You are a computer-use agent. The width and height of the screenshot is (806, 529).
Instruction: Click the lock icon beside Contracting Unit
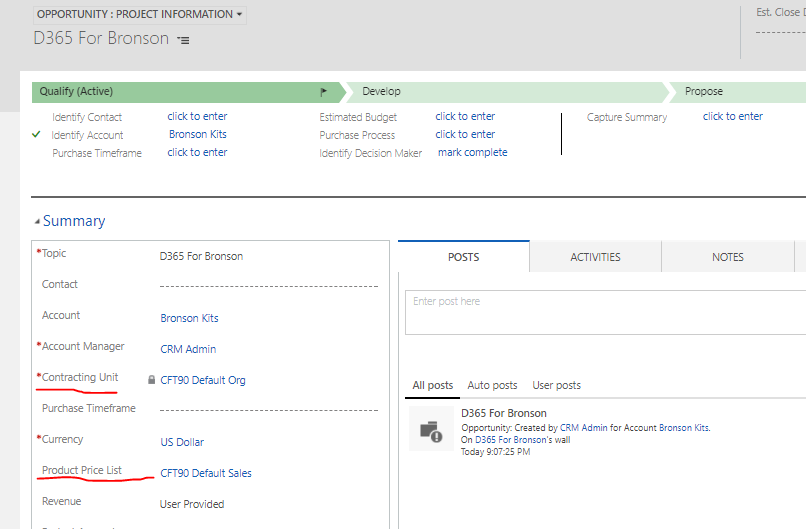click(151, 380)
